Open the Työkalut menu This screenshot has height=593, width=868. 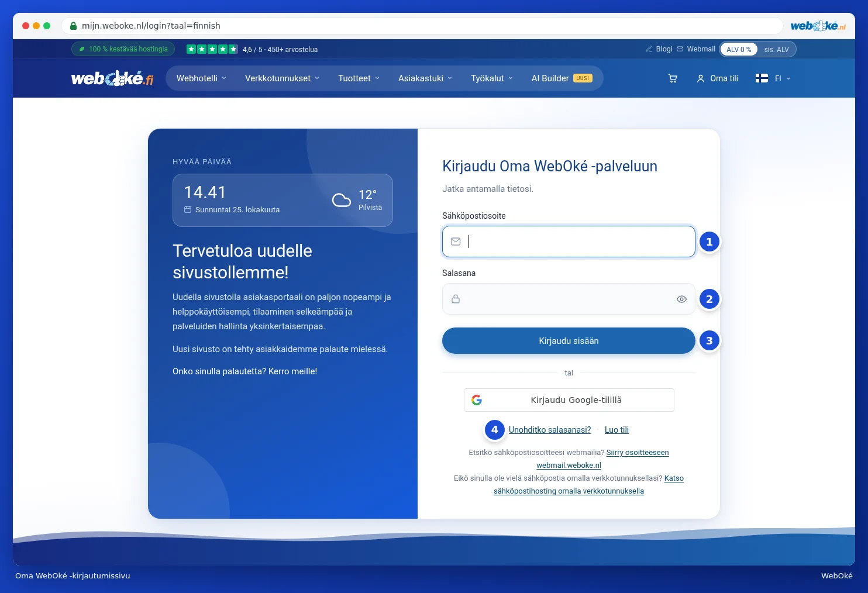point(492,78)
